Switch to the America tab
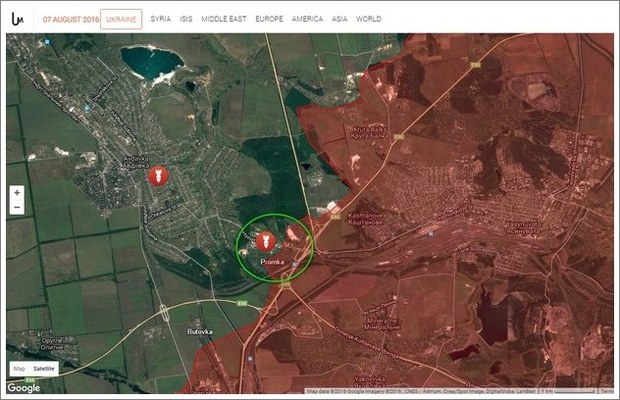This screenshot has height=400, width=620. 307,19
